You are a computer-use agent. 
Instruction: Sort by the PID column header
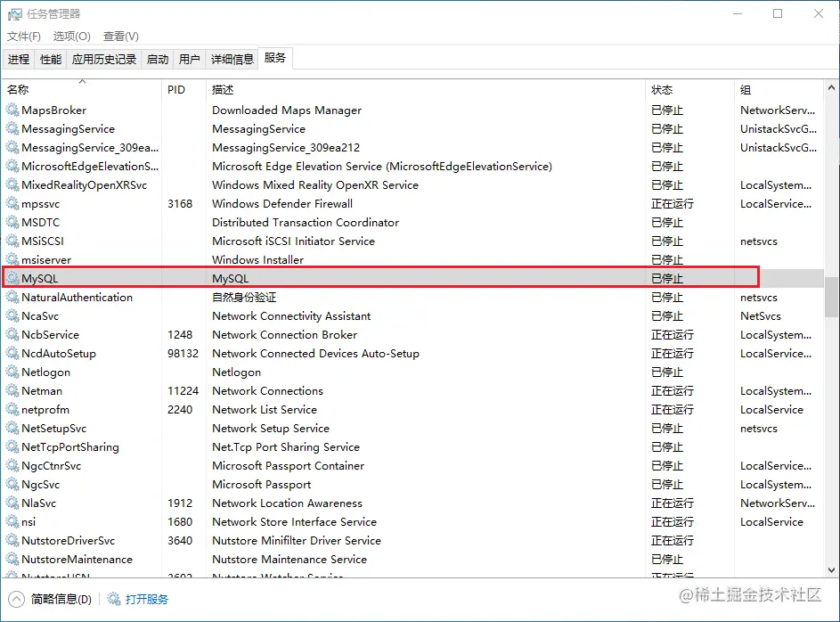pyautogui.click(x=183, y=89)
